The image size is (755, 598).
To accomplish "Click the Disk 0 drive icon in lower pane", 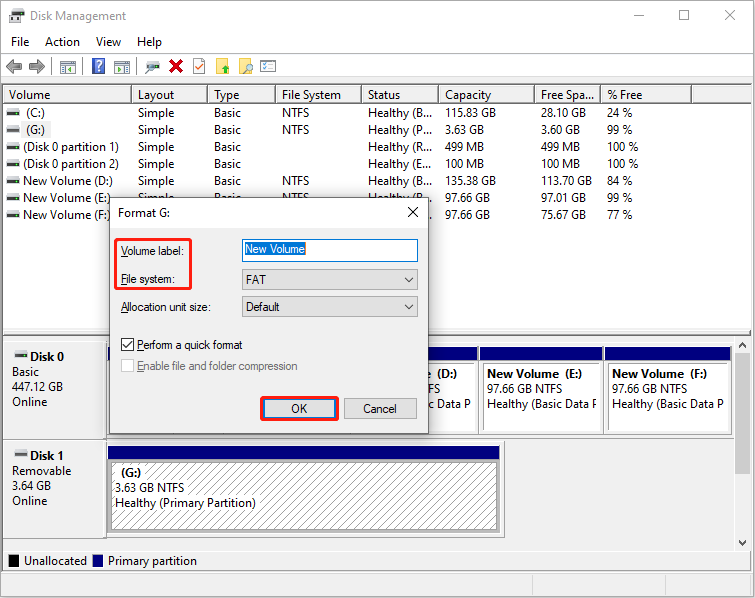I will [x=21, y=355].
